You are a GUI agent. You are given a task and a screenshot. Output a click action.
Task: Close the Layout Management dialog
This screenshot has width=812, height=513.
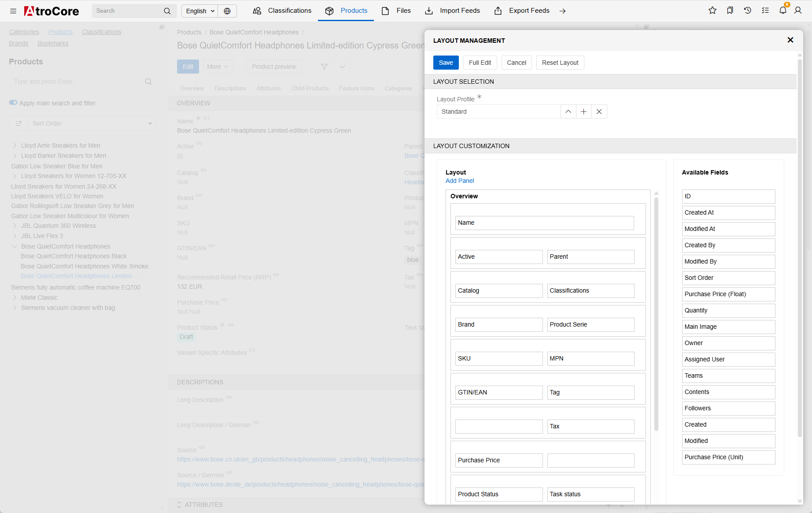click(x=790, y=40)
